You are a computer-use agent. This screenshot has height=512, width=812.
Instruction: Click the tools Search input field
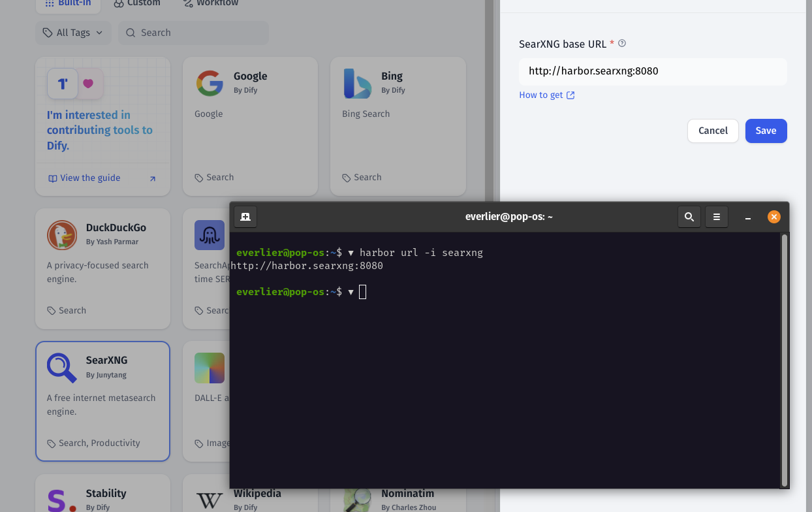[193, 33]
